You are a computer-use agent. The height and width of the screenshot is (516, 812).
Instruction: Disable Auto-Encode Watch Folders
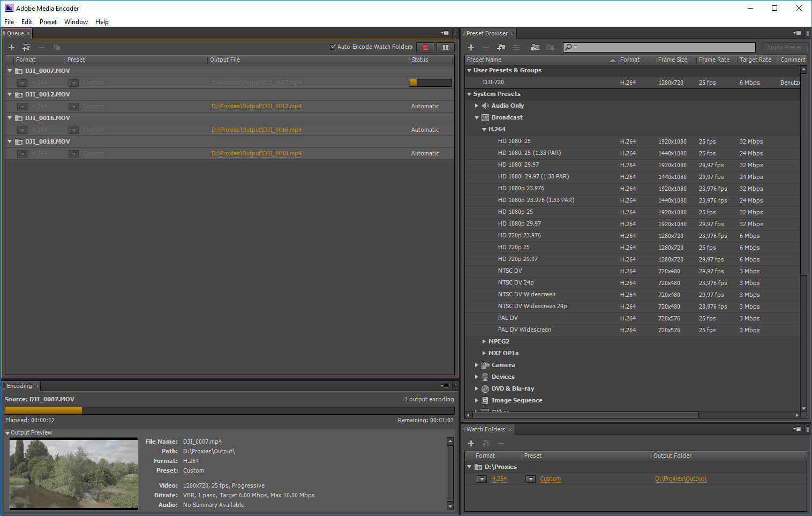[x=333, y=47]
